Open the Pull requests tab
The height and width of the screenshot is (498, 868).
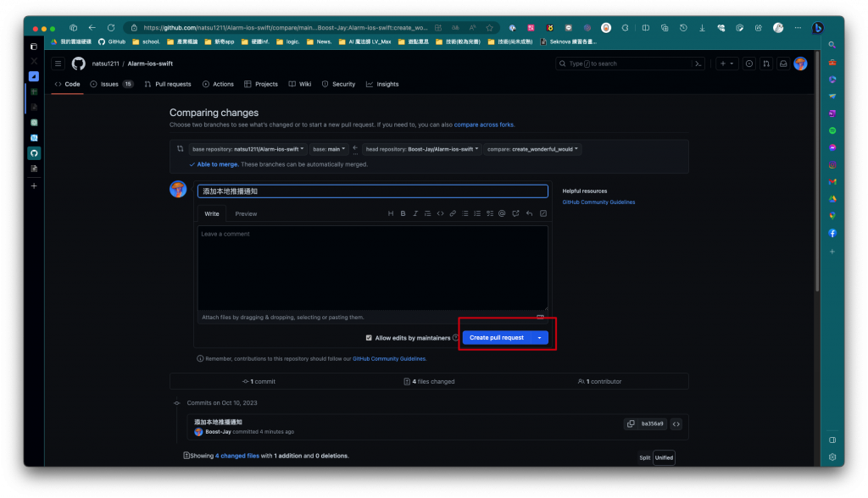(x=168, y=84)
